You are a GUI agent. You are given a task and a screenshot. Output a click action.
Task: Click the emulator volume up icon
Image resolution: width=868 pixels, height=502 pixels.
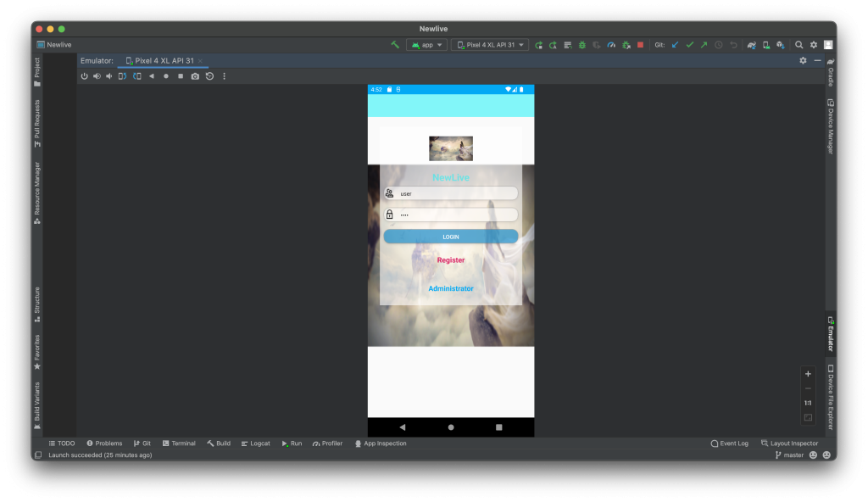pyautogui.click(x=97, y=76)
